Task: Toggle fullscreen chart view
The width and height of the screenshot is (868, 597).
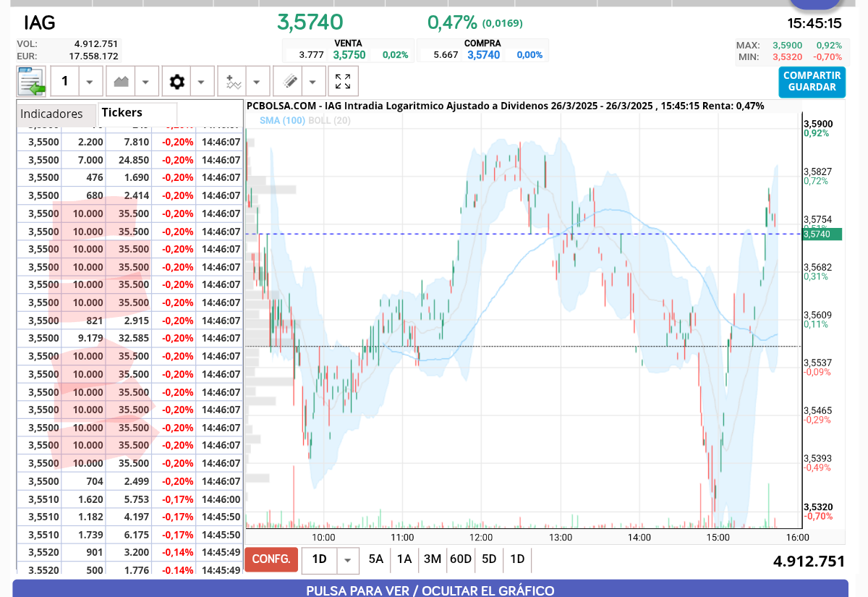Action: [343, 81]
